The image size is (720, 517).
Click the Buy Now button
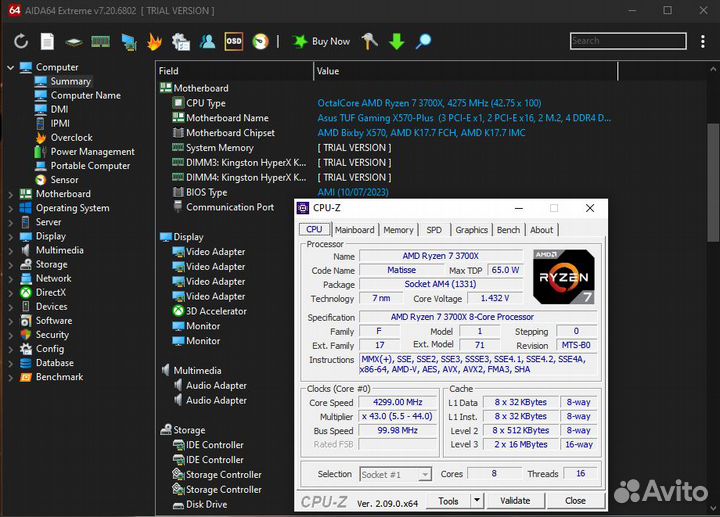pos(321,41)
